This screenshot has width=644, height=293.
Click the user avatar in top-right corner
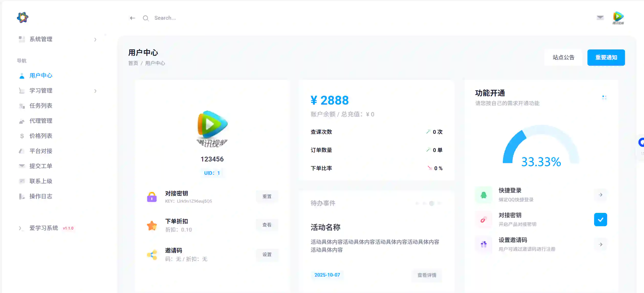click(618, 17)
